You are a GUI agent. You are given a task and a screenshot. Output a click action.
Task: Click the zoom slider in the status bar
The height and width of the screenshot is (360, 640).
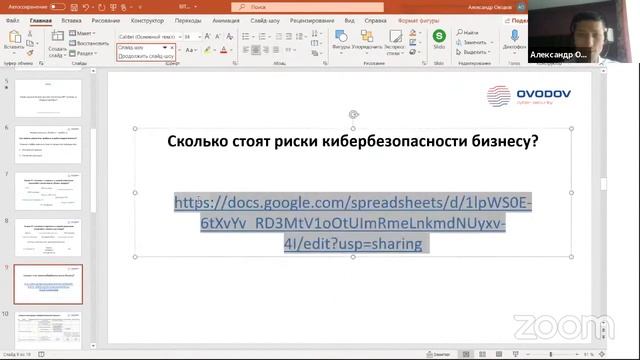pos(551,354)
